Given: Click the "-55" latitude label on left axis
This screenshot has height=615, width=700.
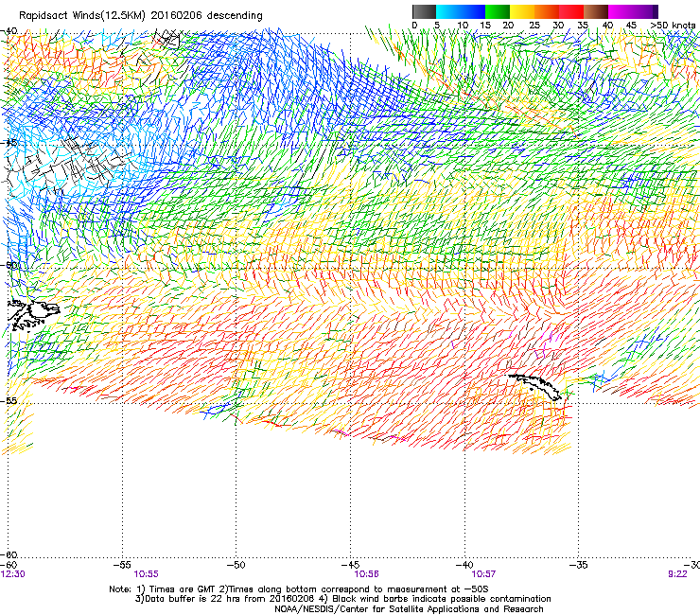Looking at the screenshot, I should [x=9, y=401].
